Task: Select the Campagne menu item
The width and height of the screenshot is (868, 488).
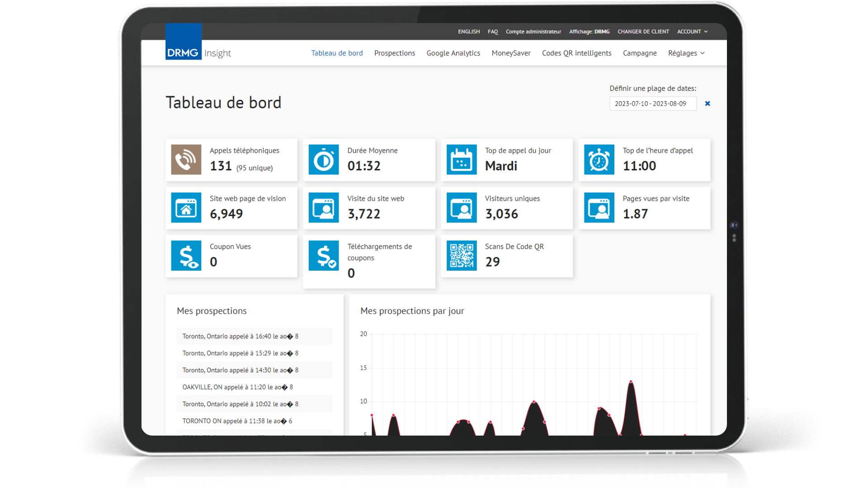Action: pyautogui.click(x=640, y=53)
